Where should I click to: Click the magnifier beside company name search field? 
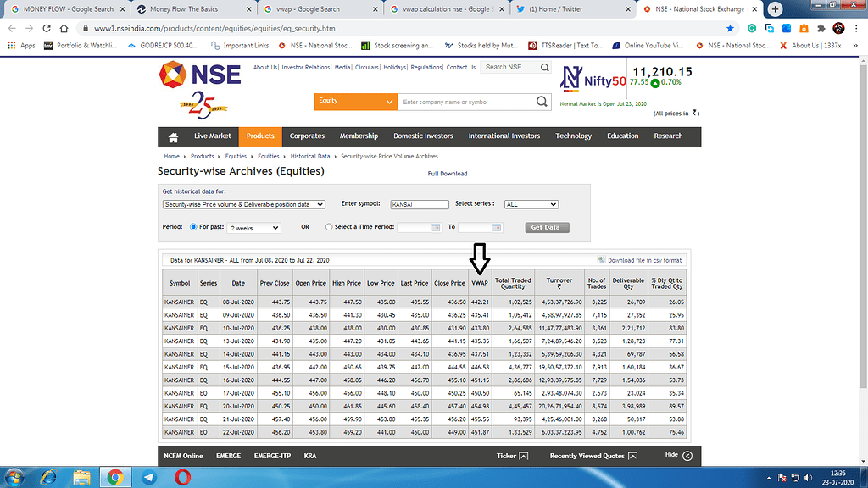(x=540, y=100)
